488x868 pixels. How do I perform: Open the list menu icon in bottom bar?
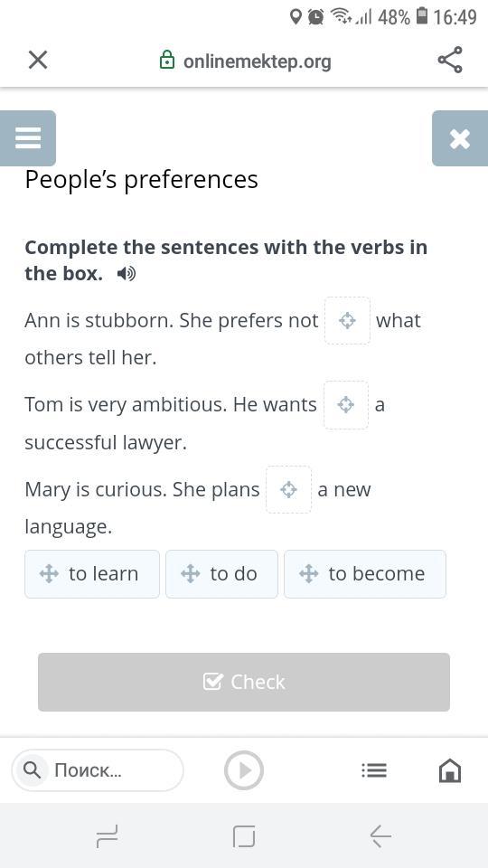coord(374,770)
